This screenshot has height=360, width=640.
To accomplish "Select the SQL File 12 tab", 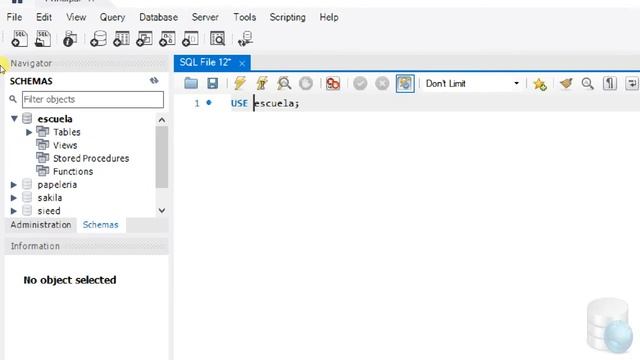I will tap(205, 62).
